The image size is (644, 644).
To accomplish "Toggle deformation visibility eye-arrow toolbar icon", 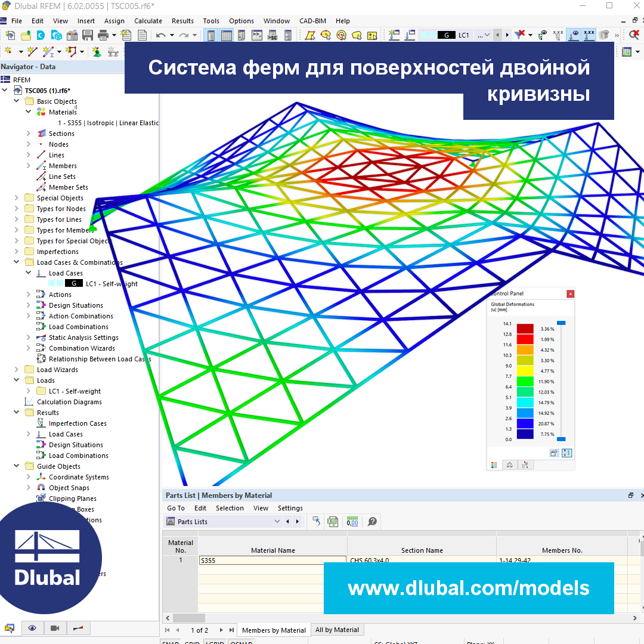I will point(543,35).
